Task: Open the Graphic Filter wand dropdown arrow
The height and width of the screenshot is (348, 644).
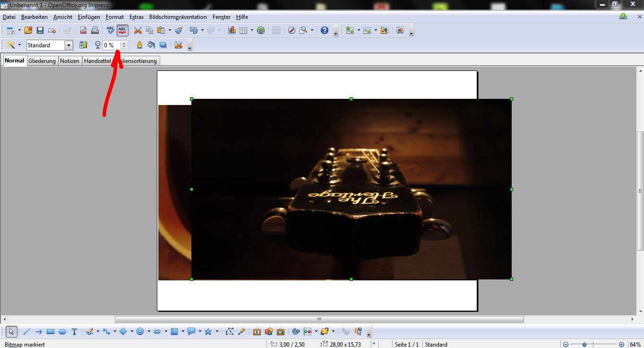Action: pos(19,45)
